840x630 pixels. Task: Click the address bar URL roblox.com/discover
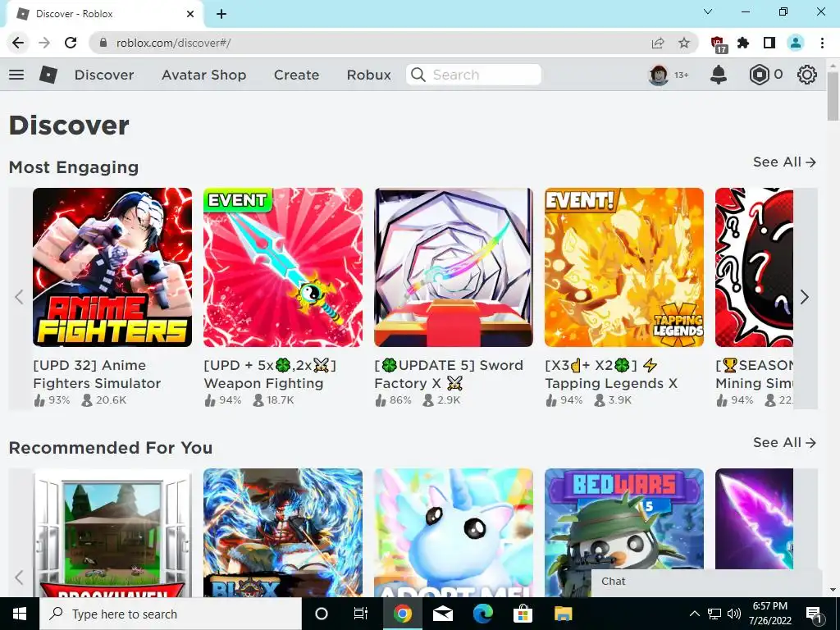(173, 43)
